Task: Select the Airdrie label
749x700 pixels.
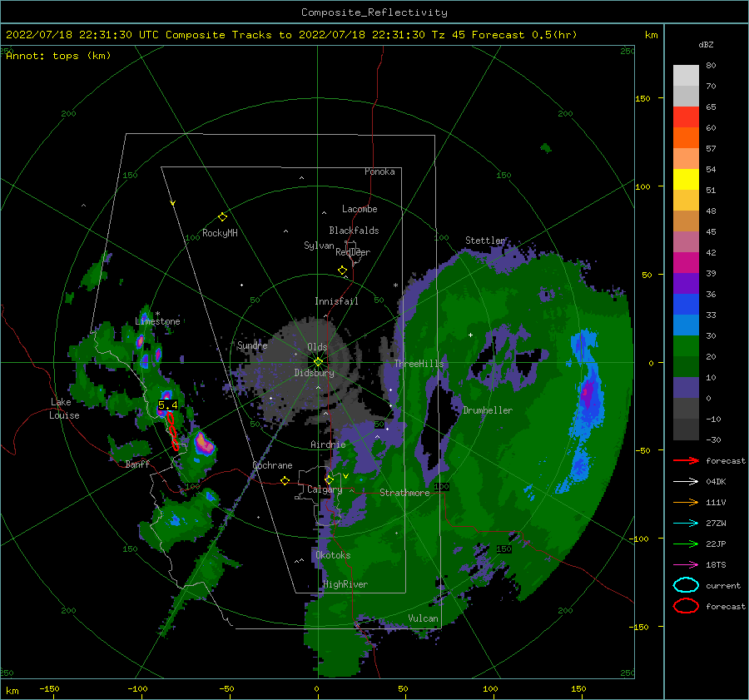Action: coord(328,444)
